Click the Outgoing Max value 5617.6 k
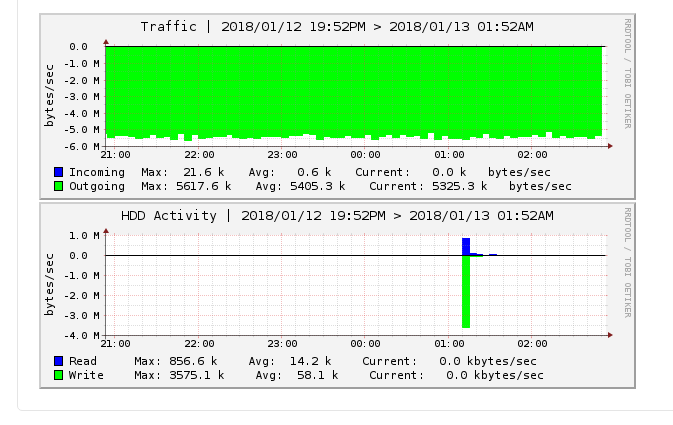This screenshot has width=673, height=425. tap(203, 186)
